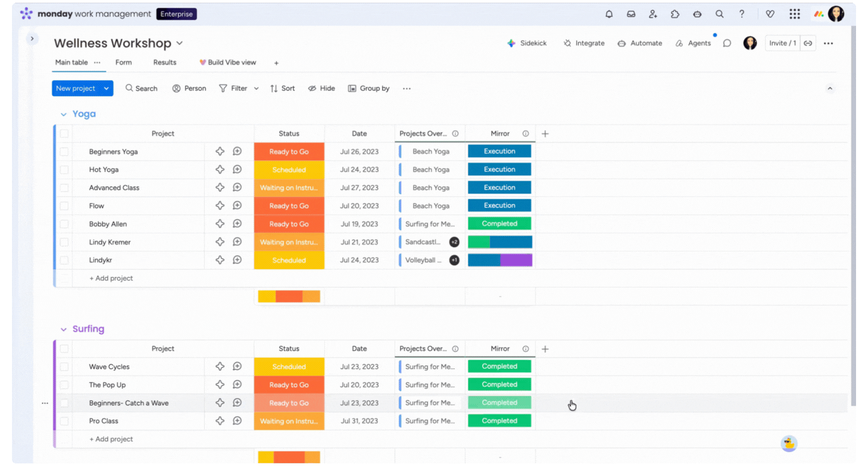
Task: Open the apps puzzle piece icon
Action: [675, 14]
